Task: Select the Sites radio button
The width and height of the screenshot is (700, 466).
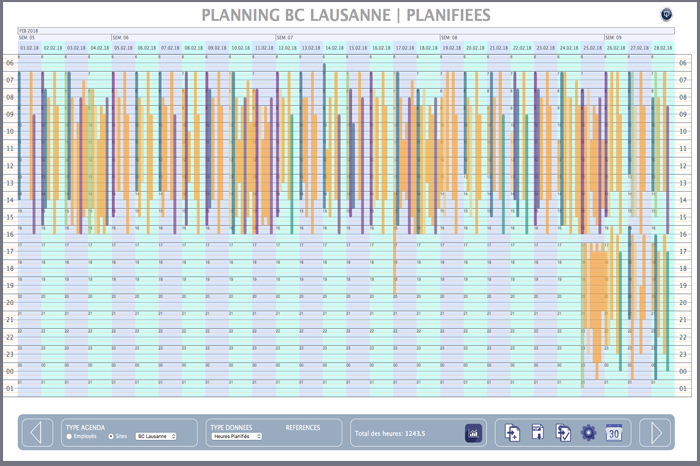Action: pos(110,437)
